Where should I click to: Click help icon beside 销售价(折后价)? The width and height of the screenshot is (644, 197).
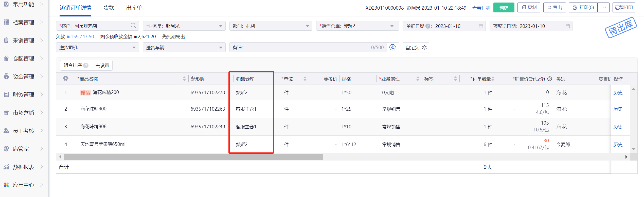pyautogui.click(x=550, y=79)
